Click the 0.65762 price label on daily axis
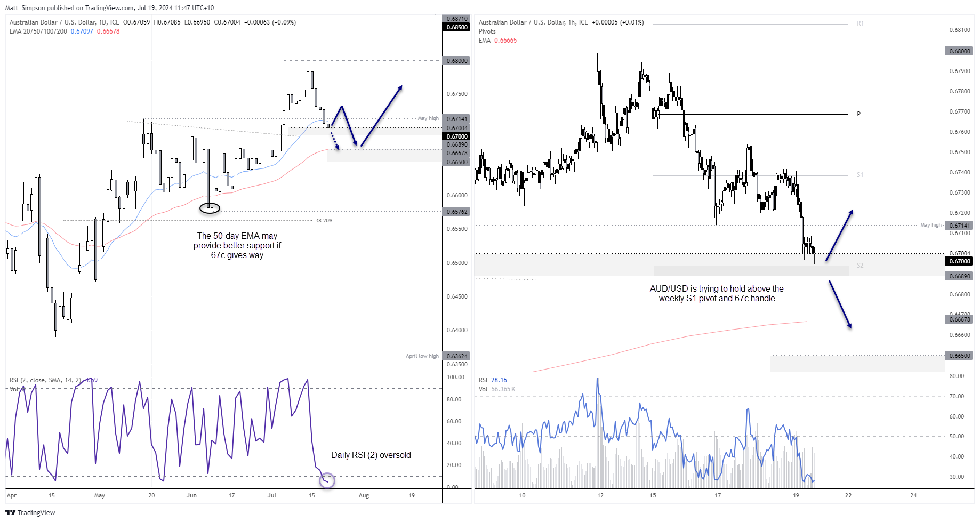The height and width of the screenshot is (522, 980). pyautogui.click(x=457, y=212)
